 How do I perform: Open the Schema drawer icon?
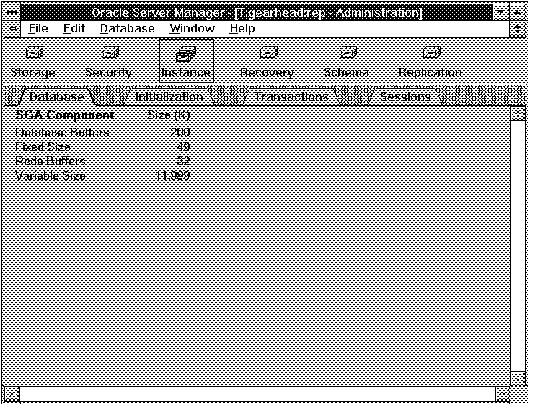(348, 53)
